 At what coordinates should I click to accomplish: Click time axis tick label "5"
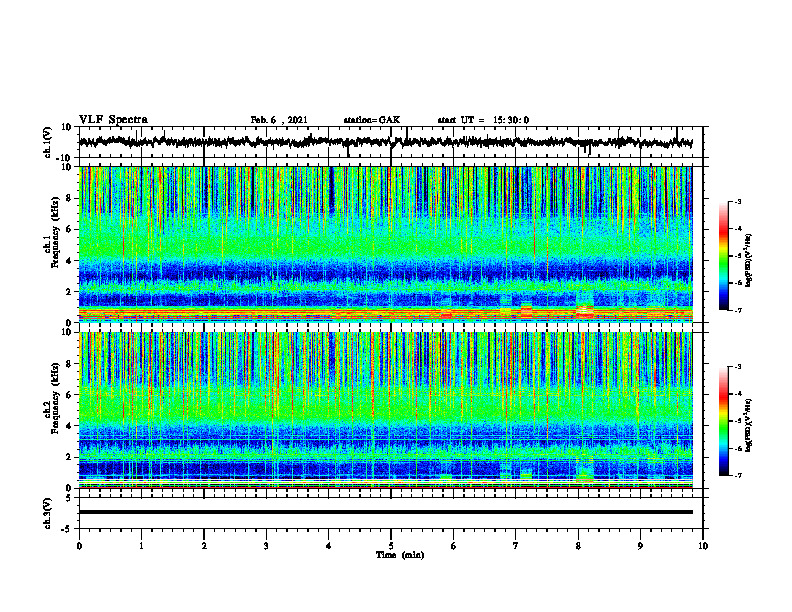(x=391, y=546)
